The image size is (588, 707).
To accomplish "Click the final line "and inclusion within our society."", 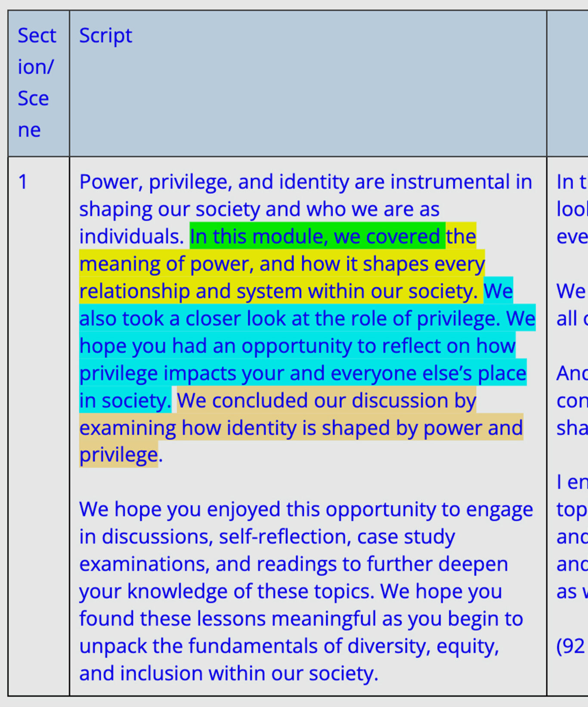I will pos(228,673).
